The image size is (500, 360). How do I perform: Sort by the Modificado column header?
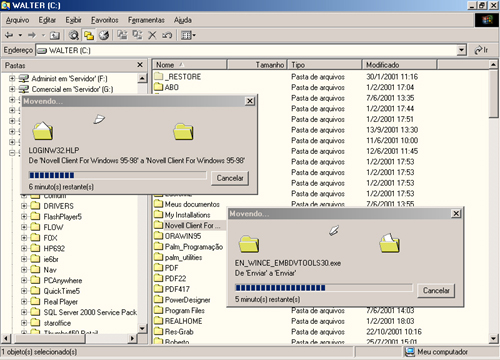(x=399, y=65)
